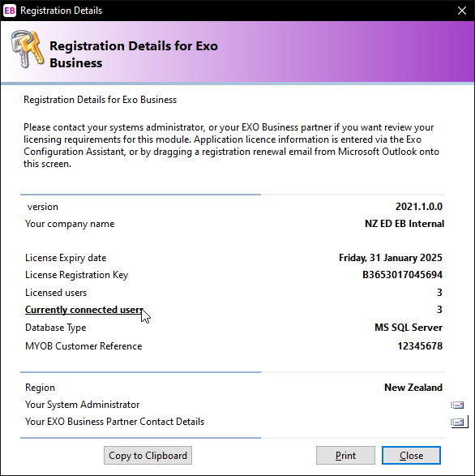Click the Registration Details for Exo Business heading
Image resolution: width=475 pixels, height=476 pixels.
134,54
